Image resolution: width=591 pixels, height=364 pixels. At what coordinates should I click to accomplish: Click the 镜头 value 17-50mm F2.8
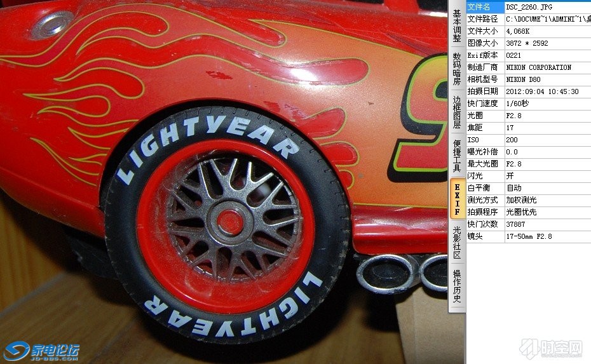[529, 236]
